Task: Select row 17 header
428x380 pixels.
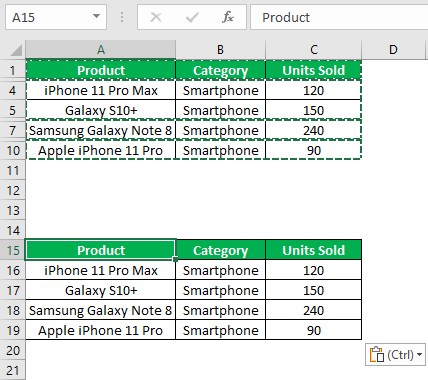Action: (13, 290)
